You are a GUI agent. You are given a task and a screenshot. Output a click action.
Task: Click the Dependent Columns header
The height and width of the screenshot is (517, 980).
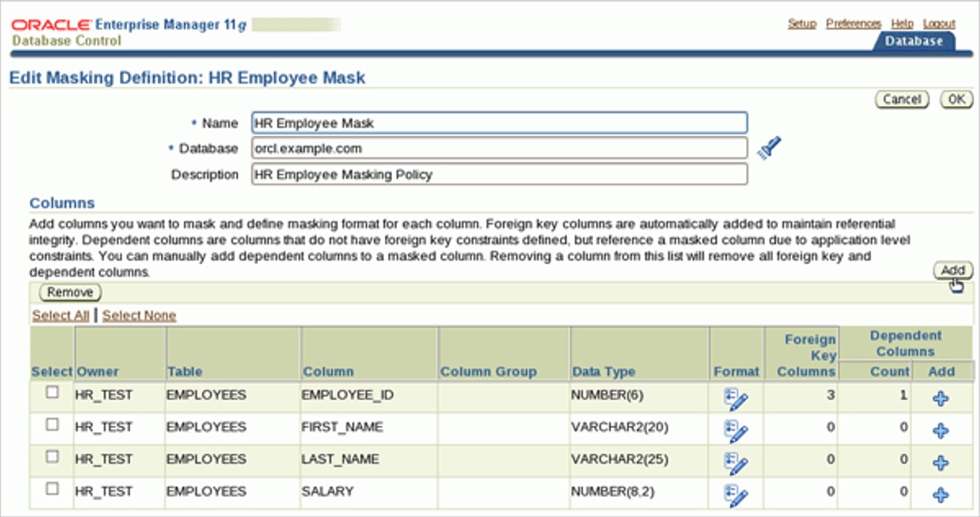pos(905,343)
